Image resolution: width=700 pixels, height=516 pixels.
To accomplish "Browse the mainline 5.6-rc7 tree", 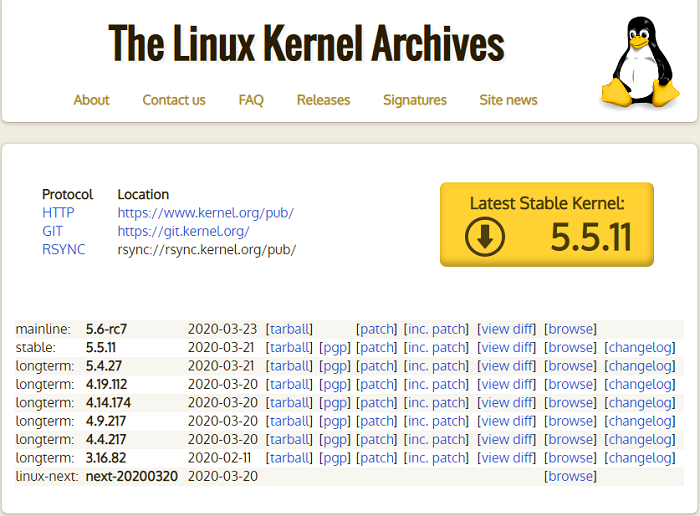I will pos(570,329).
